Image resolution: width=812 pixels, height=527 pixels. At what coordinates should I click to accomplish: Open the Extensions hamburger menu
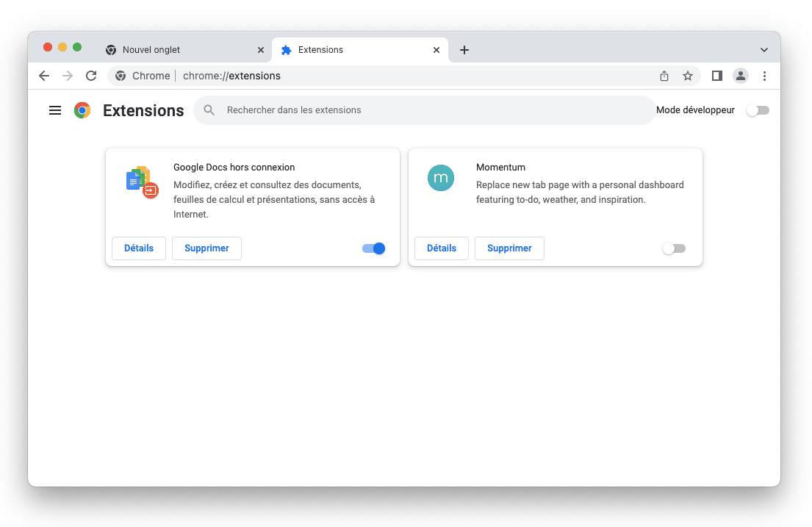tap(55, 110)
